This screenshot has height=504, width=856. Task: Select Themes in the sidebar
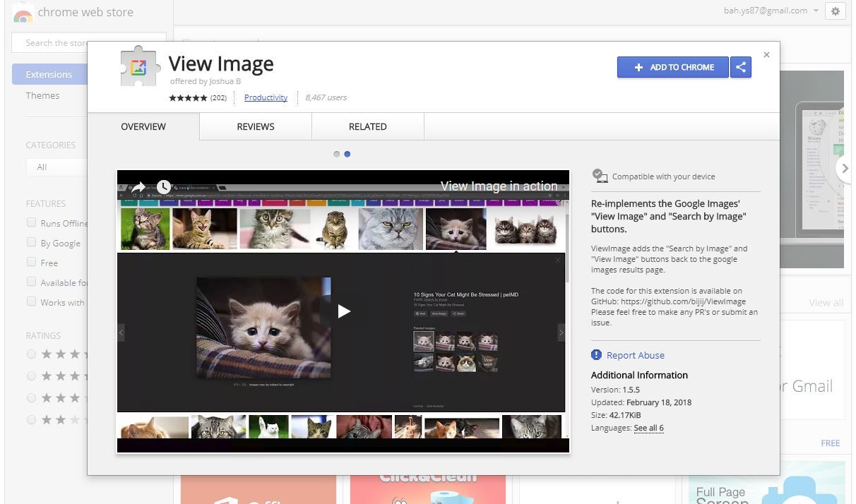click(43, 95)
